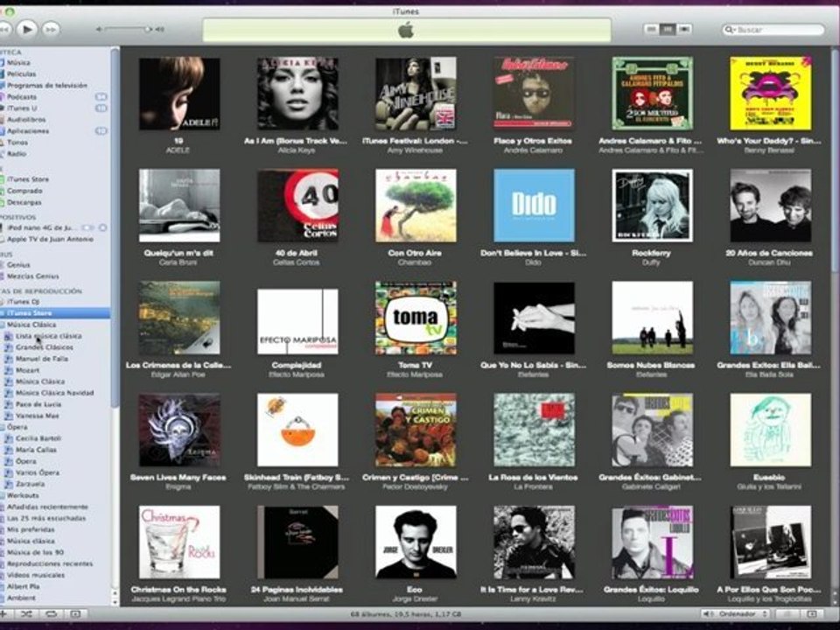The height and width of the screenshot is (630, 840).
Task: Eject the iPod nano device
Action: coord(101,227)
